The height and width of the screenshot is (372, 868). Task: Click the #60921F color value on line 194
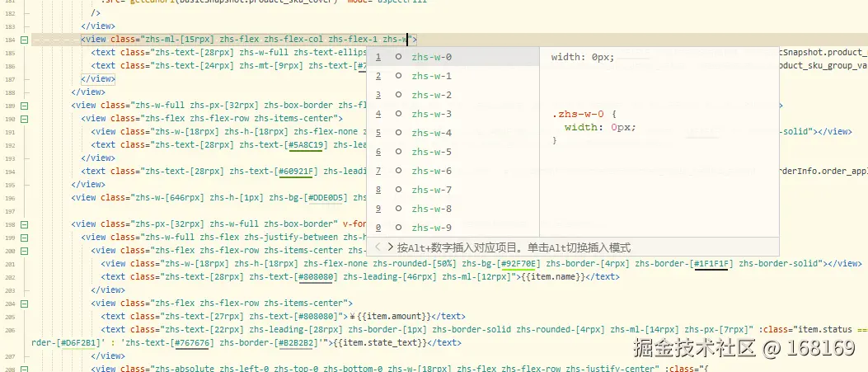click(x=296, y=171)
